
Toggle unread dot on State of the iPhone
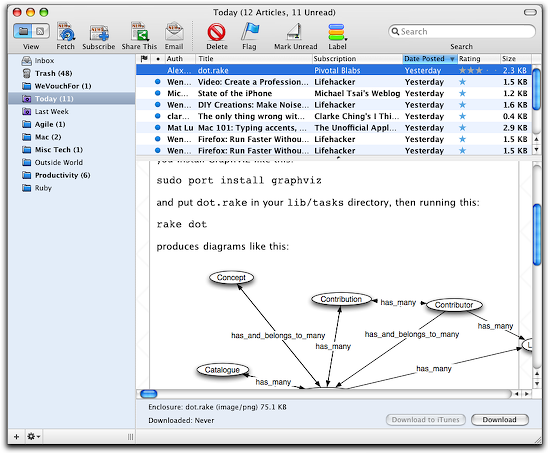tap(158, 93)
